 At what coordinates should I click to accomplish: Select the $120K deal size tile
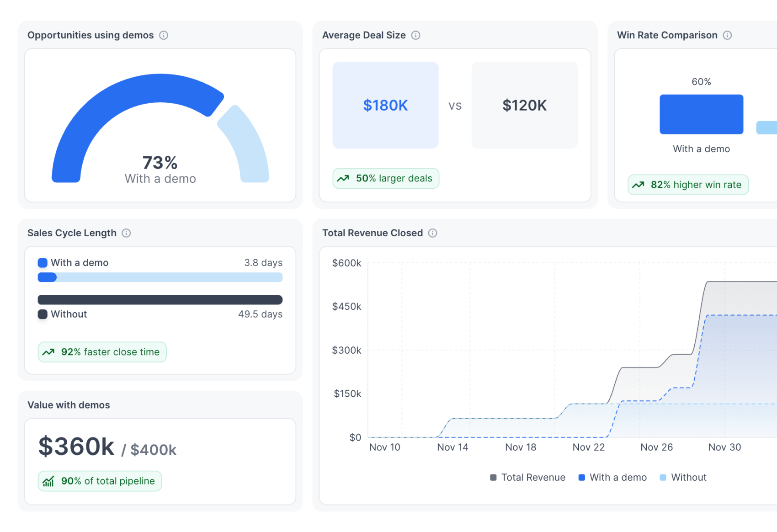pos(524,105)
